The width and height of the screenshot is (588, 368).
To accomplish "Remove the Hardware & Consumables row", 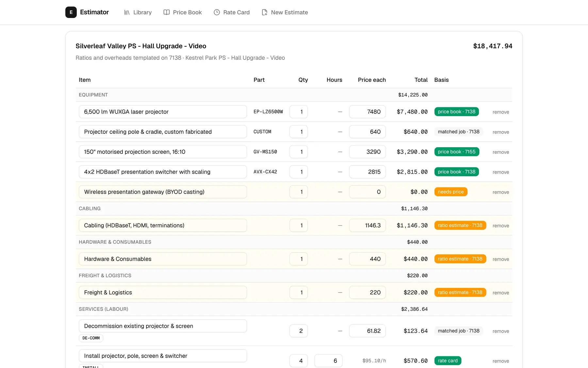I will [x=501, y=259].
